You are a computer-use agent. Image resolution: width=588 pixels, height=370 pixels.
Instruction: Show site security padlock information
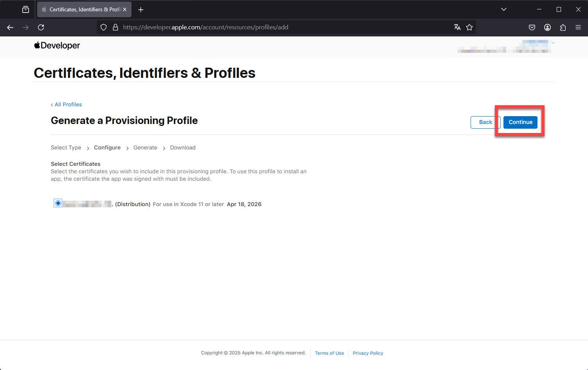[x=115, y=27]
